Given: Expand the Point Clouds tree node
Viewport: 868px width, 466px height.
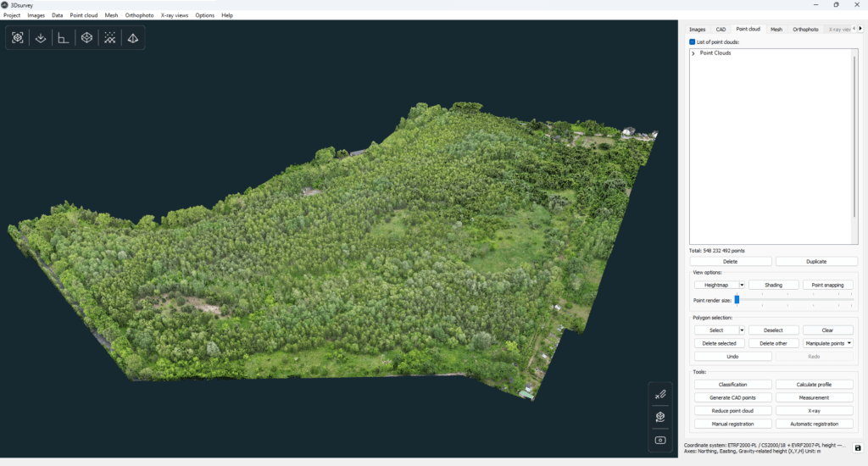Looking at the screenshot, I should (693, 53).
